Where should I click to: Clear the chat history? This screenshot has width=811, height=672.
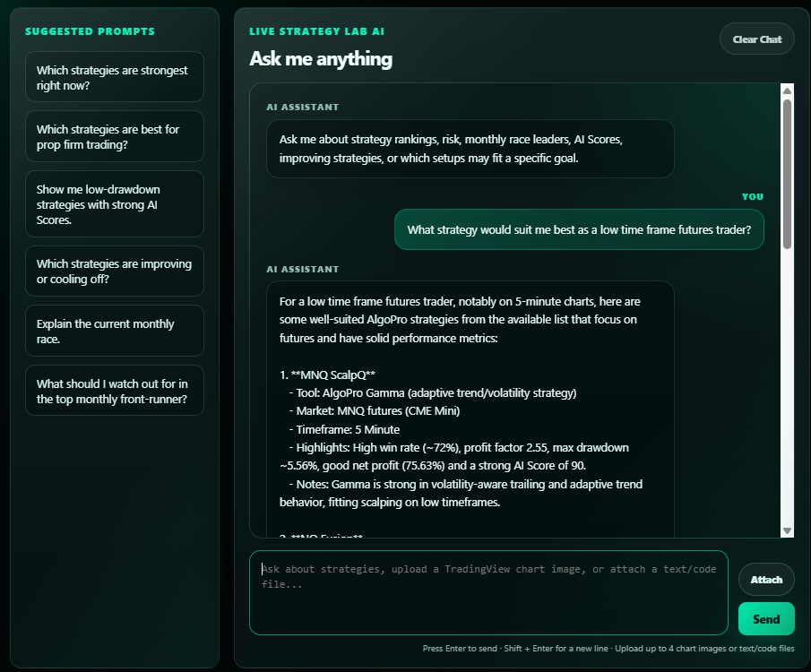756,39
